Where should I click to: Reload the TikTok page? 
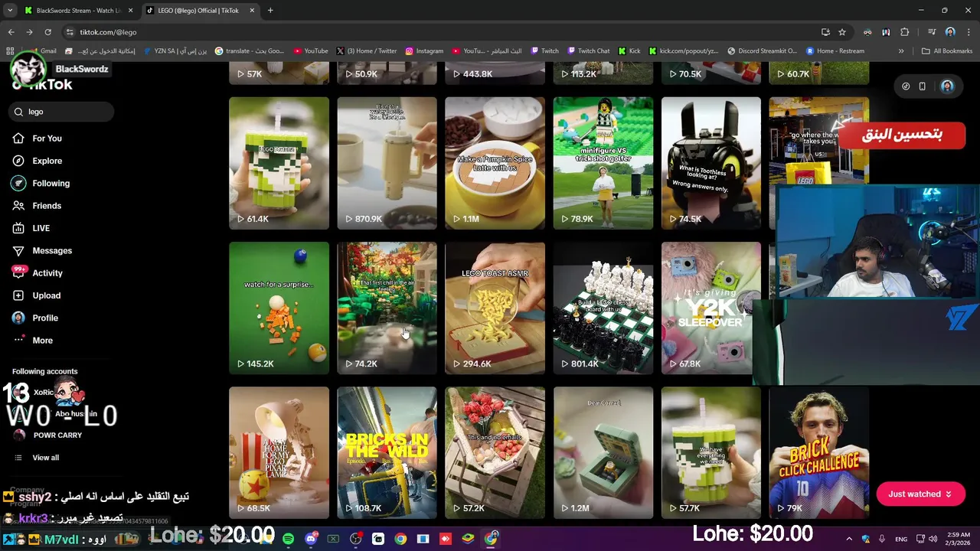pyautogui.click(x=47, y=32)
